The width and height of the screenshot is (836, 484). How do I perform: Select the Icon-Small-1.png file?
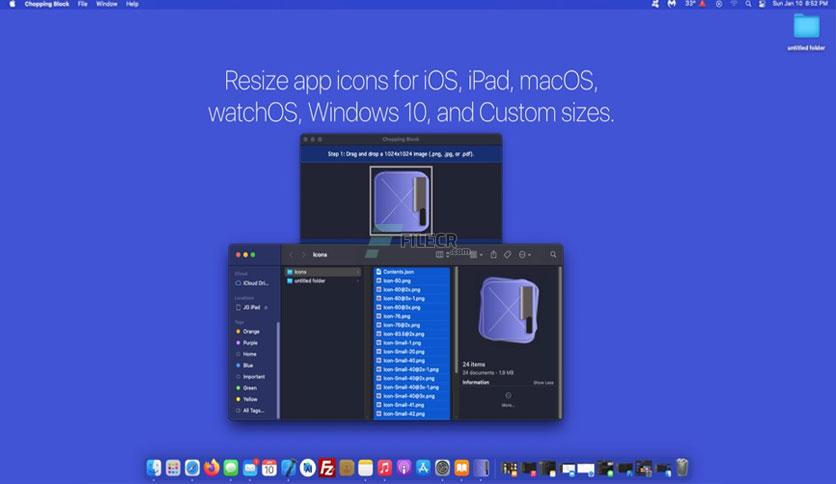412,343
